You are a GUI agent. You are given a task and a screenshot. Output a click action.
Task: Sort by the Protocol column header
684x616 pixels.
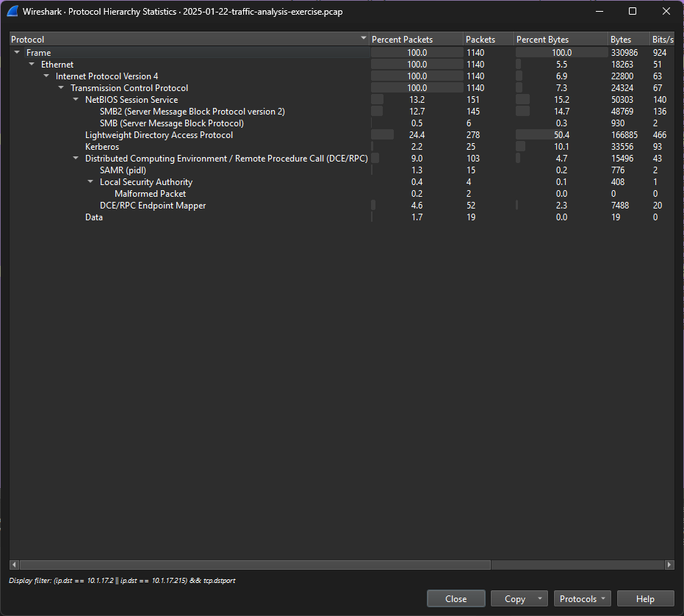click(x=184, y=39)
